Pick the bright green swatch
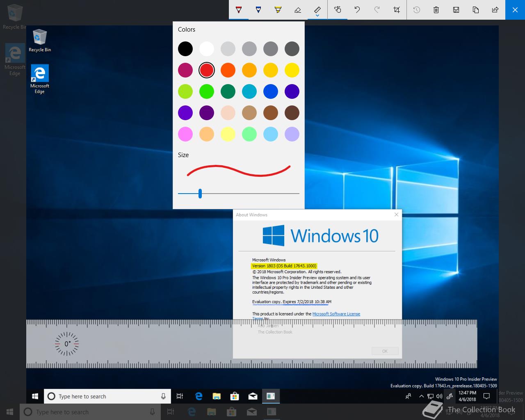 point(207,91)
